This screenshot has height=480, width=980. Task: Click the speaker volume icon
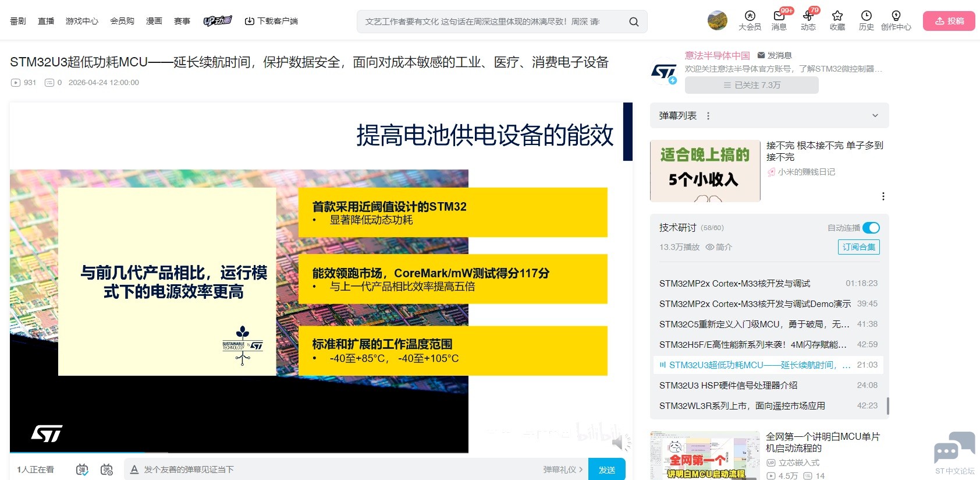point(620,443)
